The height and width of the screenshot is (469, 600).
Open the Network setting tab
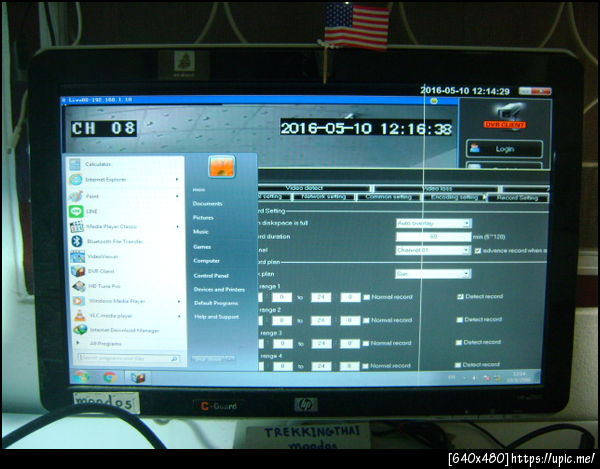(x=323, y=197)
